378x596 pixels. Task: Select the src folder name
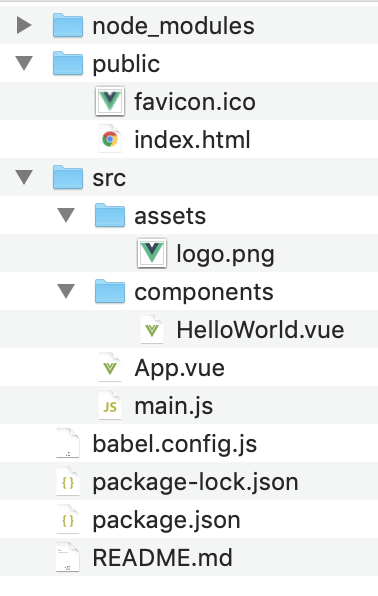coord(109,178)
